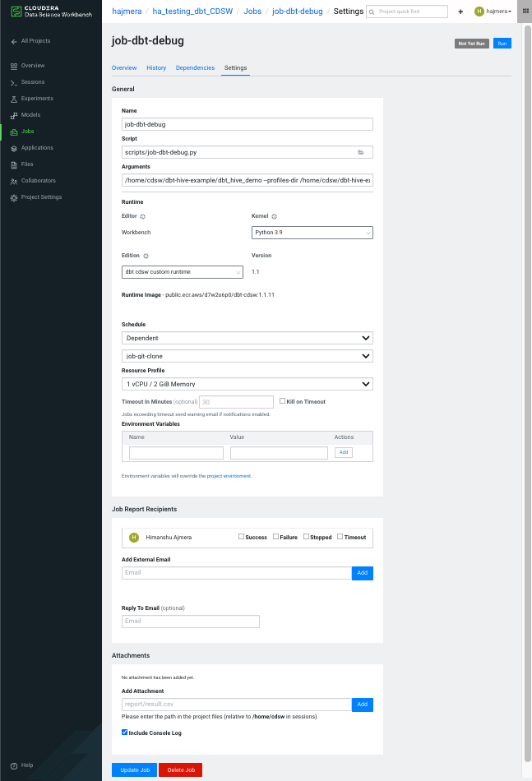This screenshot has height=781, width=532.
Task: Click the Experiments flask icon
Action: (14, 99)
